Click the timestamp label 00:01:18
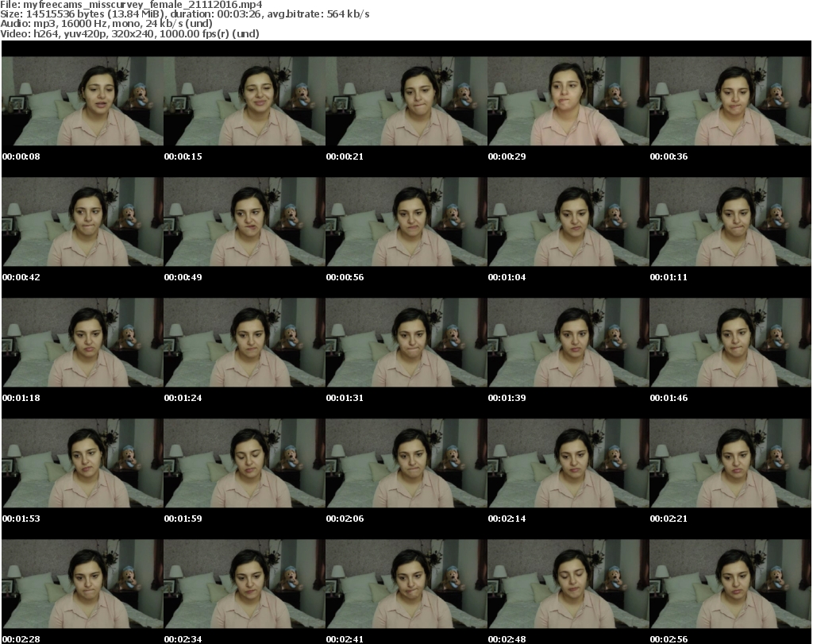This screenshot has width=813, height=644. coord(21,398)
